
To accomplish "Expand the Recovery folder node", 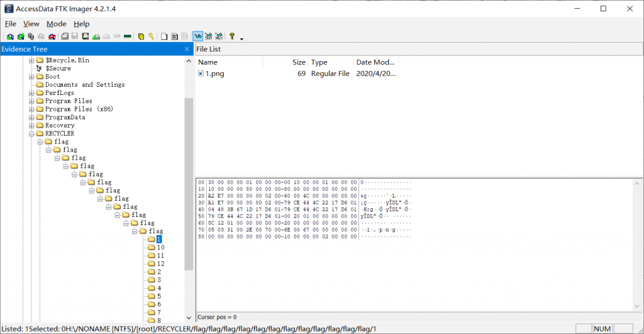I will tap(31, 125).
